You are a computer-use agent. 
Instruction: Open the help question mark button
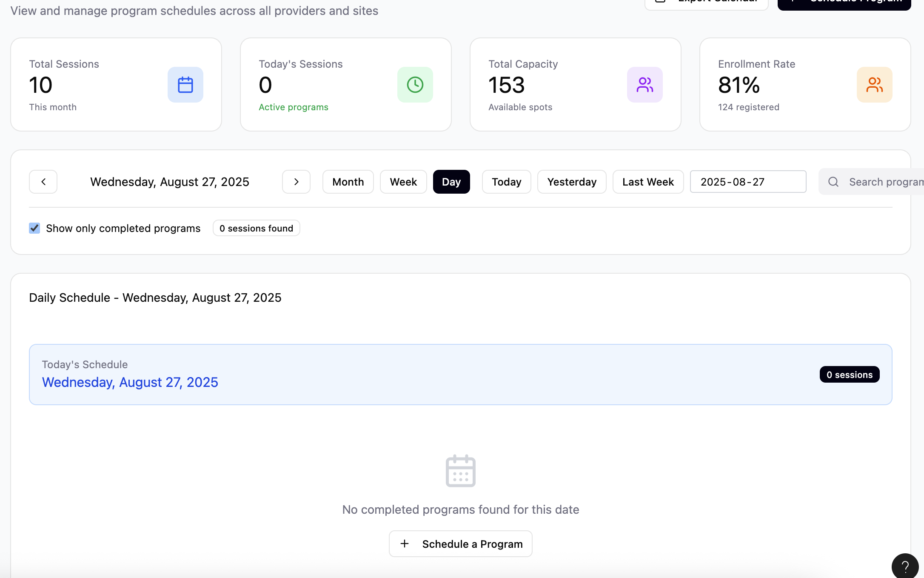tap(905, 567)
